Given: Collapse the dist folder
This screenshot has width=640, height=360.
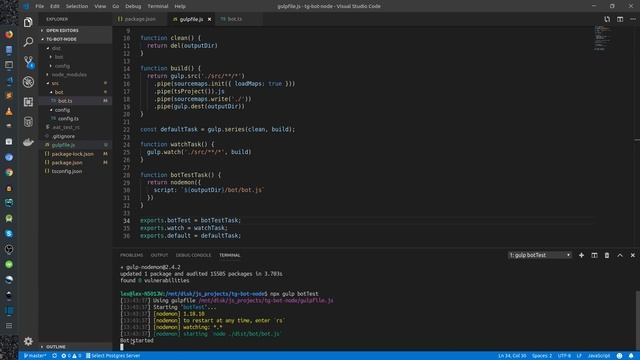Looking at the screenshot, I should click(75, 48).
